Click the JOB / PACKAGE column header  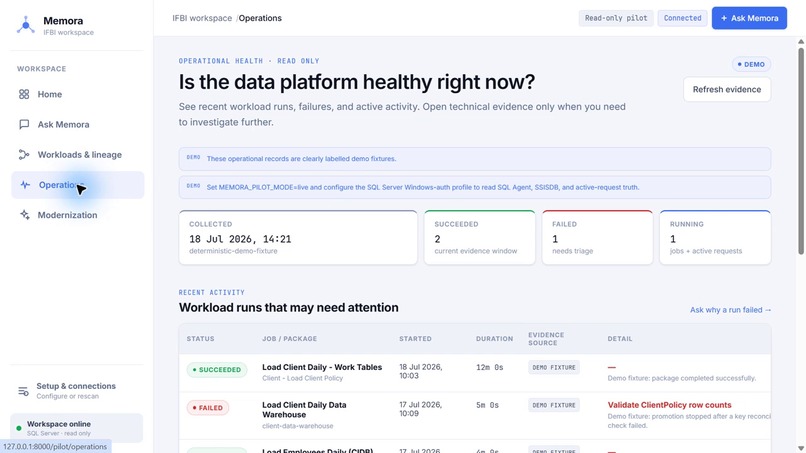point(289,339)
